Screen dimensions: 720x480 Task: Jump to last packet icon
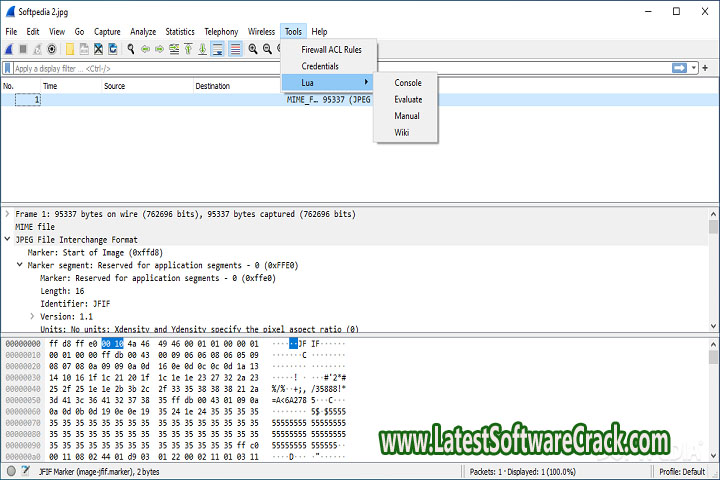point(202,49)
